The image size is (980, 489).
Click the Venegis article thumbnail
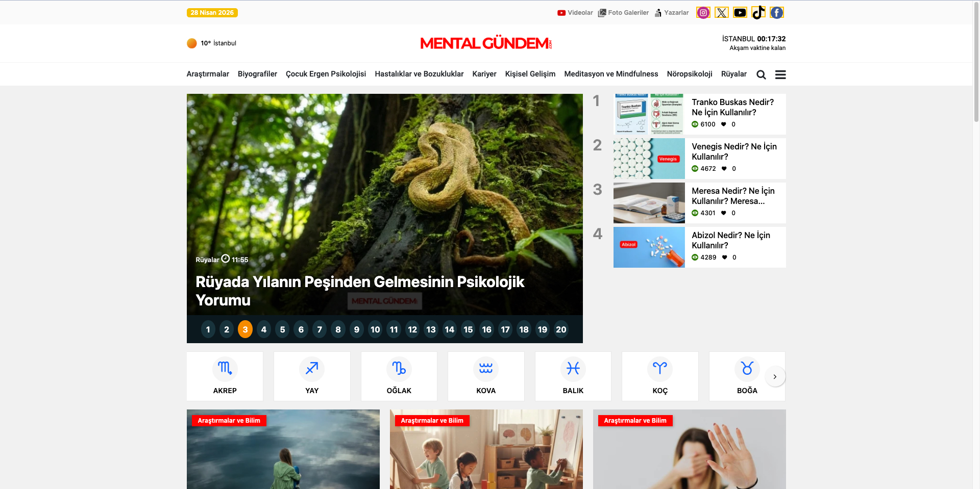[649, 159]
